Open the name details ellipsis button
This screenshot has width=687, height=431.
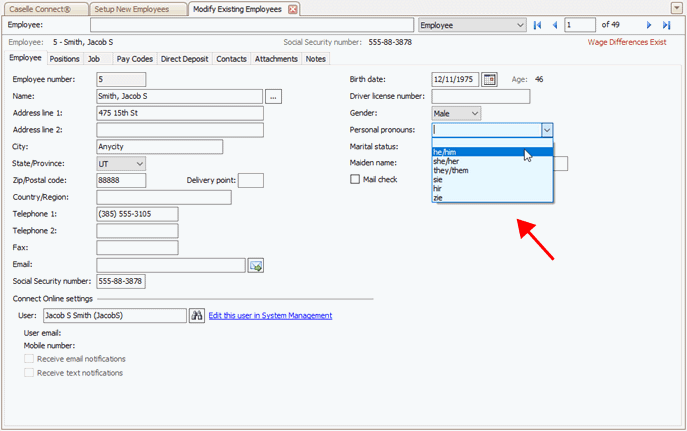(274, 97)
